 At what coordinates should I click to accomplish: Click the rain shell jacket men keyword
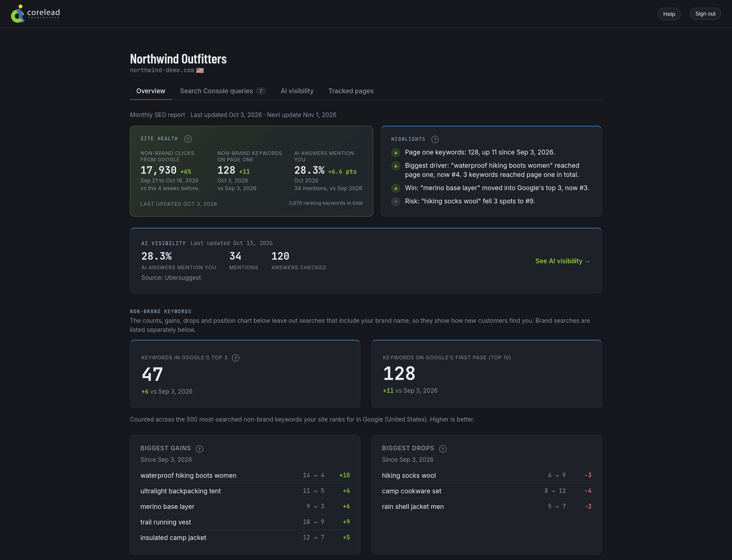pos(413,507)
